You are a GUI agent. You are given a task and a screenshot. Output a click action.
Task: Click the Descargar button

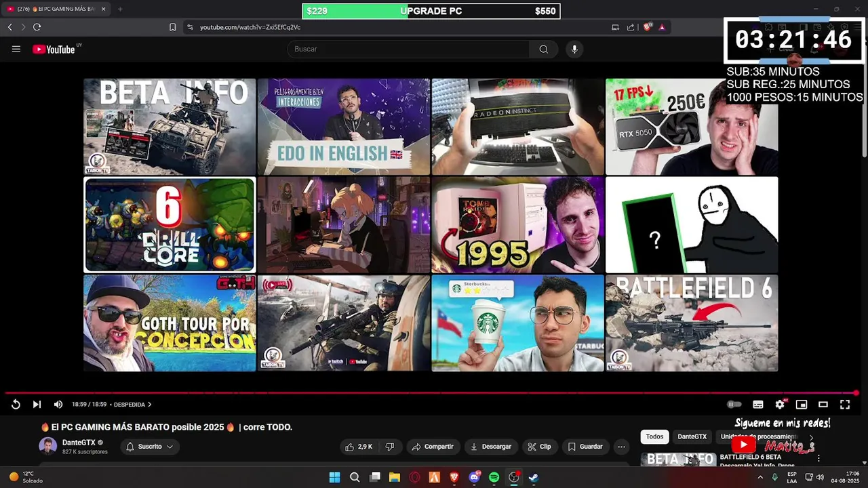pyautogui.click(x=491, y=447)
